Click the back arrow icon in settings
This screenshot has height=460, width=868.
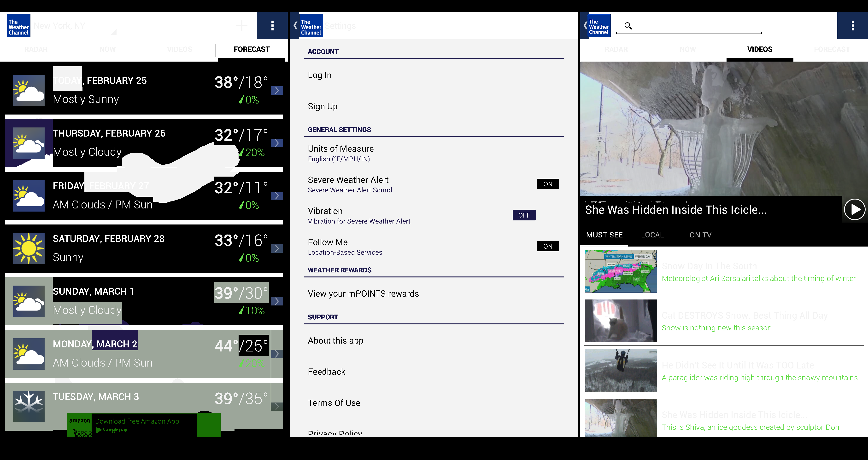point(295,25)
